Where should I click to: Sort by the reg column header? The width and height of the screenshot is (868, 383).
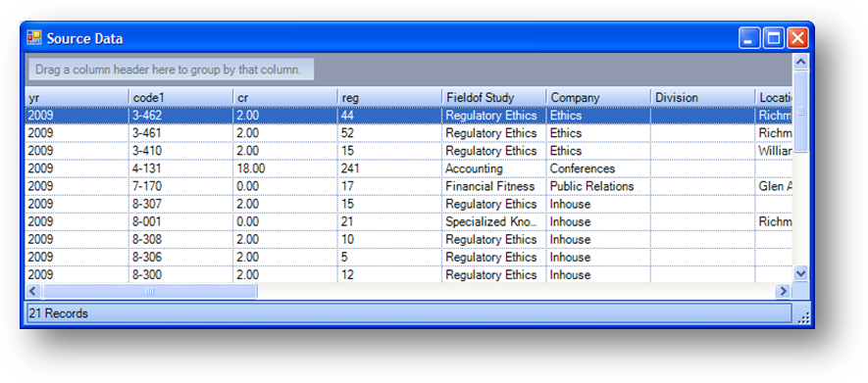point(389,97)
